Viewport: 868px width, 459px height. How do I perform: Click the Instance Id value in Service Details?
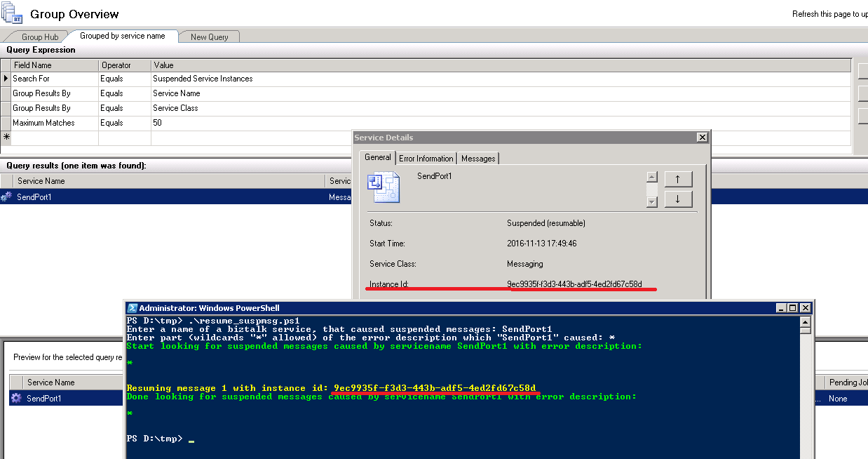tap(574, 284)
